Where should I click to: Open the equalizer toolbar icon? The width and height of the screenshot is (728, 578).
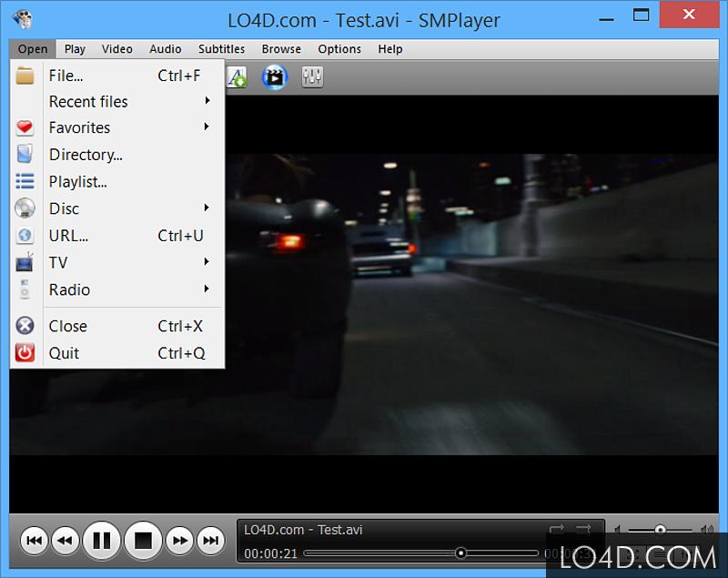point(312,77)
